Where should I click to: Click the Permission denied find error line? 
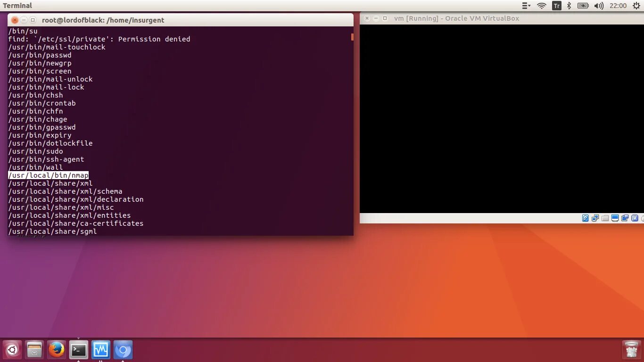pyautogui.click(x=99, y=39)
